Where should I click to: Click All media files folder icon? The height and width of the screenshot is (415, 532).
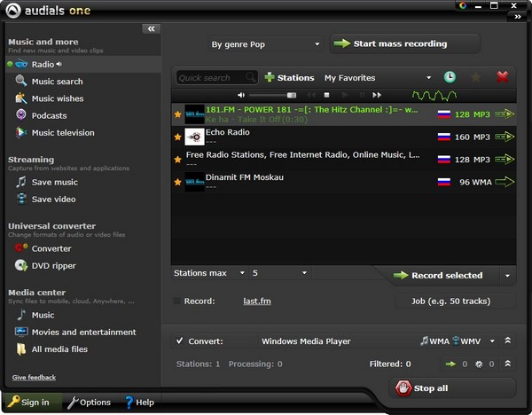pyautogui.click(x=21, y=349)
